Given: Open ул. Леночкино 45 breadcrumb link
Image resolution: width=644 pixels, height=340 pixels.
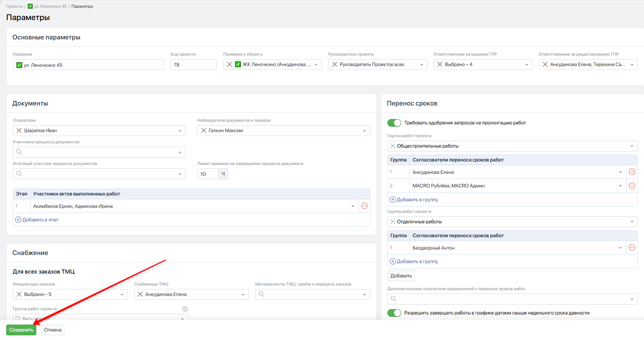Looking at the screenshot, I should [x=50, y=7].
